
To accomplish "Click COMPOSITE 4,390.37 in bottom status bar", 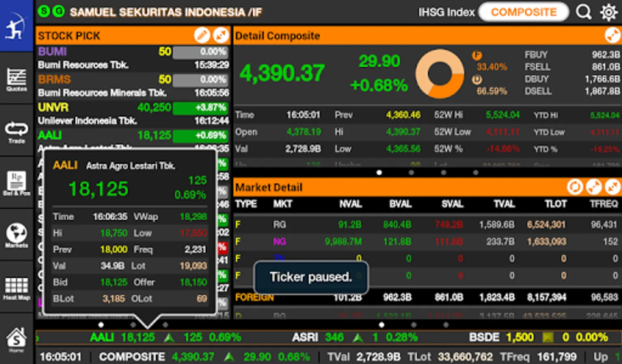I will point(157,357).
